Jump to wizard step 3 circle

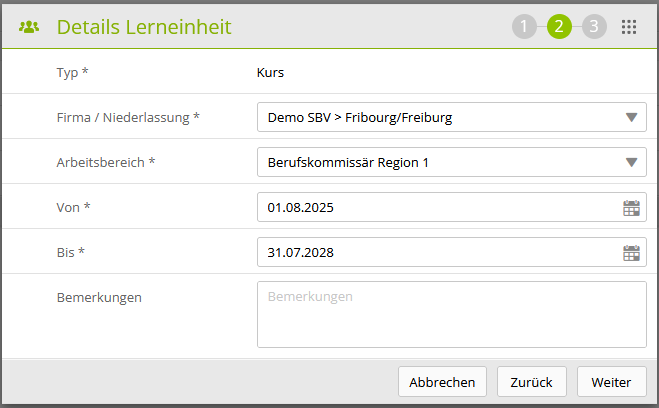pos(594,27)
